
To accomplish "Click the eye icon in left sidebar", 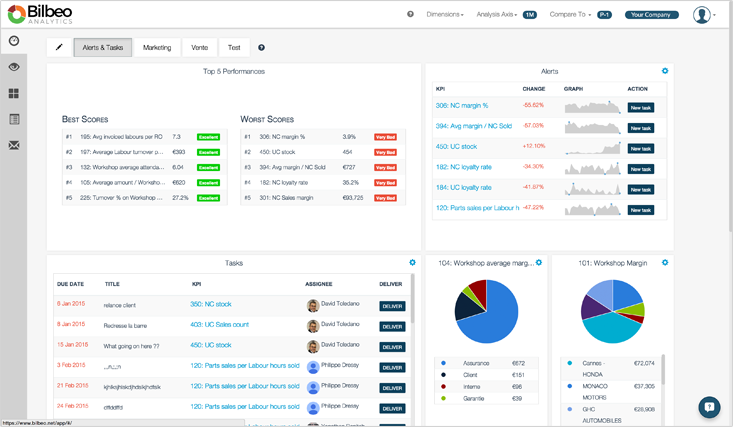I will coord(14,67).
